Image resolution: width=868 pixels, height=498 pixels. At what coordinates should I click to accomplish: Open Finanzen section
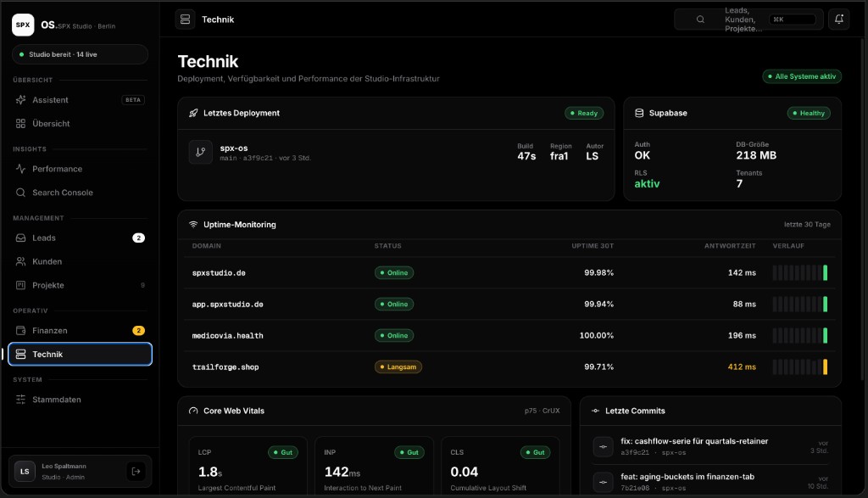click(x=81, y=331)
